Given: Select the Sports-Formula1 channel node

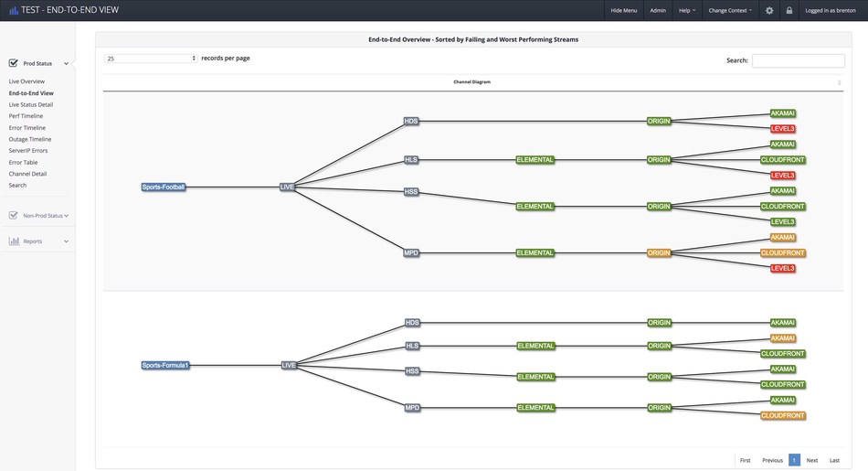Looking at the screenshot, I should tap(165, 365).
